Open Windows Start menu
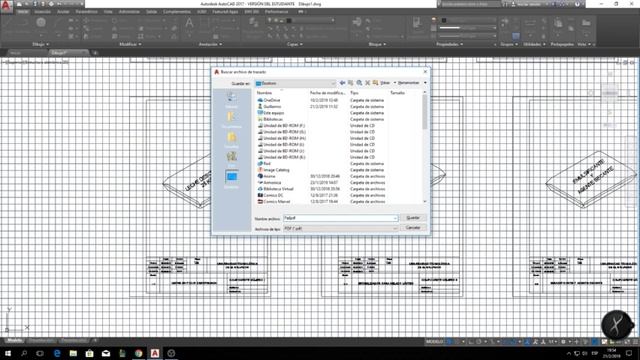This screenshot has width=640, height=360. [8, 353]
